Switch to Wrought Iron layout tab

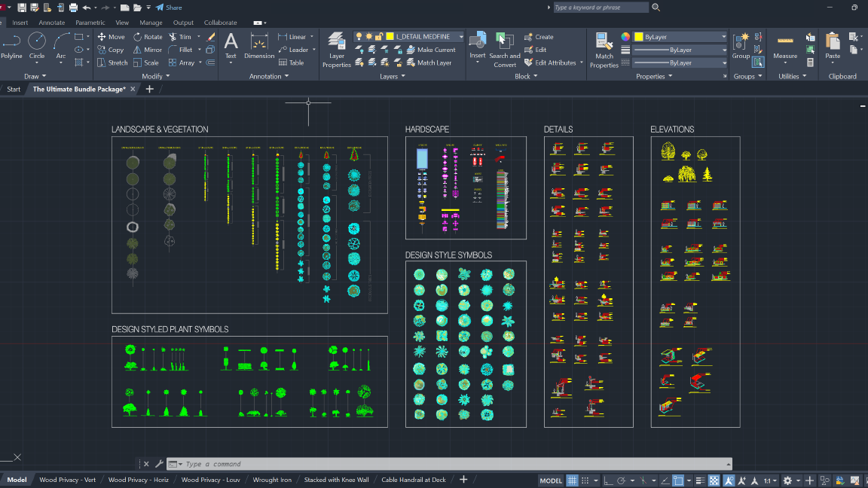click(272, 480)
